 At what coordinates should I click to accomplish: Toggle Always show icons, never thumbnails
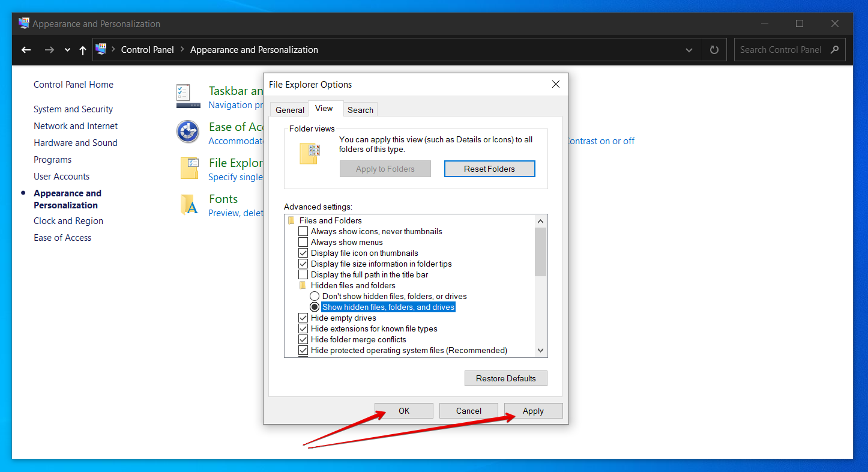(303, 231)
